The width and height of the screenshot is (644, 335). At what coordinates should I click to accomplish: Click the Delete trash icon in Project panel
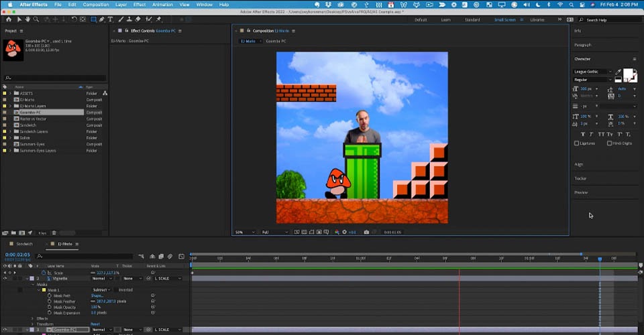(x=54, y=233)
